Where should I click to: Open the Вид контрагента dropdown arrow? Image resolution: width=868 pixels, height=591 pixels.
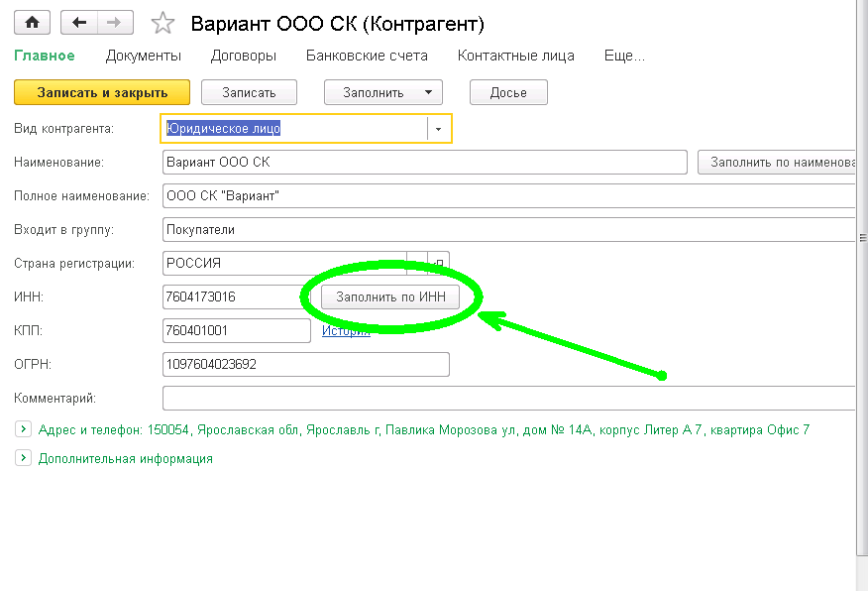[438, 129]
